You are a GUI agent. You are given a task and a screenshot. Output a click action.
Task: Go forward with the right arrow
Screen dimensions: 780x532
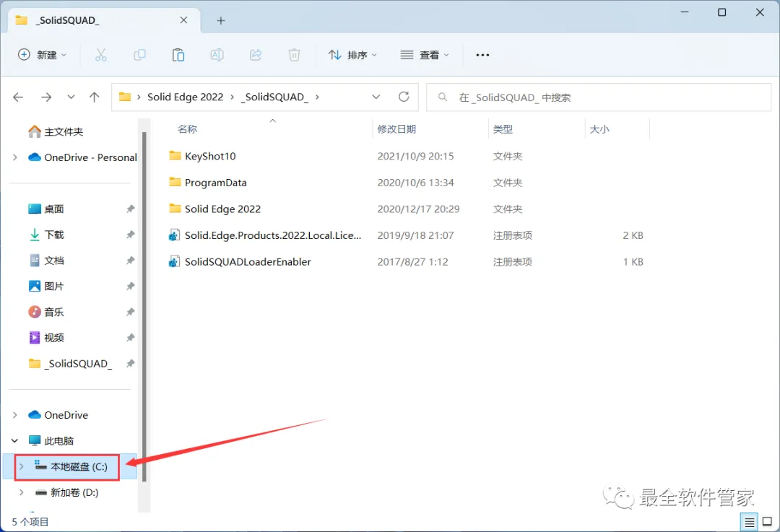pyautogui.click(x=46, y=97)
